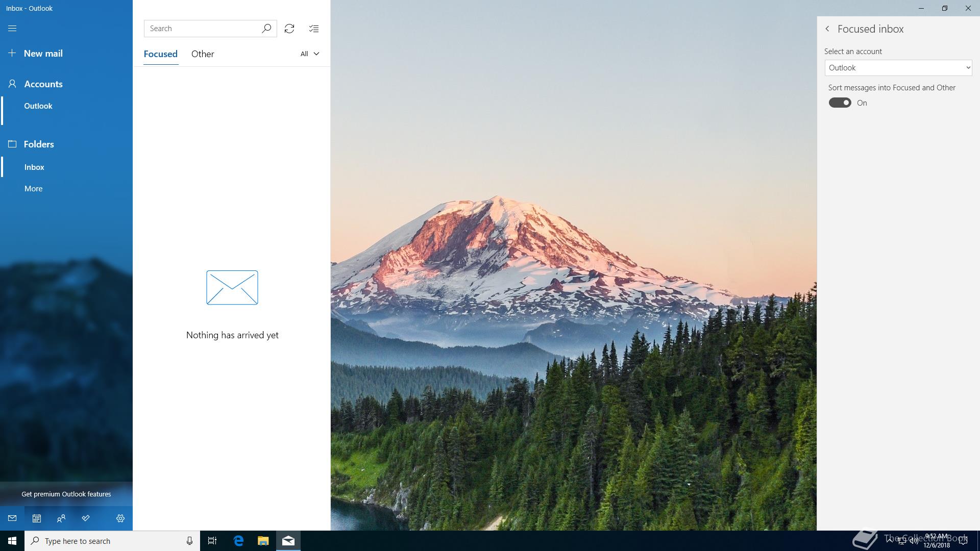Open Microsoft Edge from the taskbar

238,541
